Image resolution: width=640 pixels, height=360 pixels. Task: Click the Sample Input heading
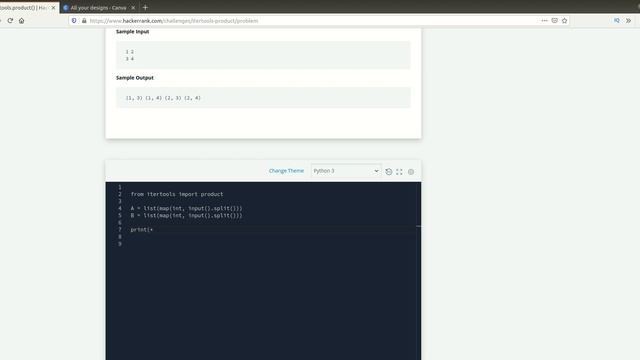pyautogui.click(x=132, y=31)
